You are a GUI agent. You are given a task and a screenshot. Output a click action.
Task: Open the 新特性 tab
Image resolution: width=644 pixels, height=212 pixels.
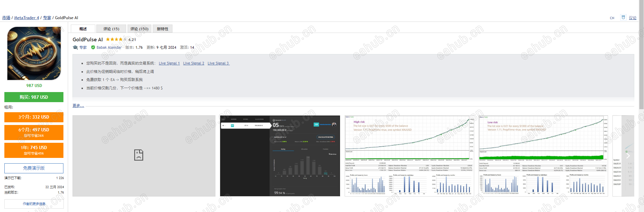point(162,29)
